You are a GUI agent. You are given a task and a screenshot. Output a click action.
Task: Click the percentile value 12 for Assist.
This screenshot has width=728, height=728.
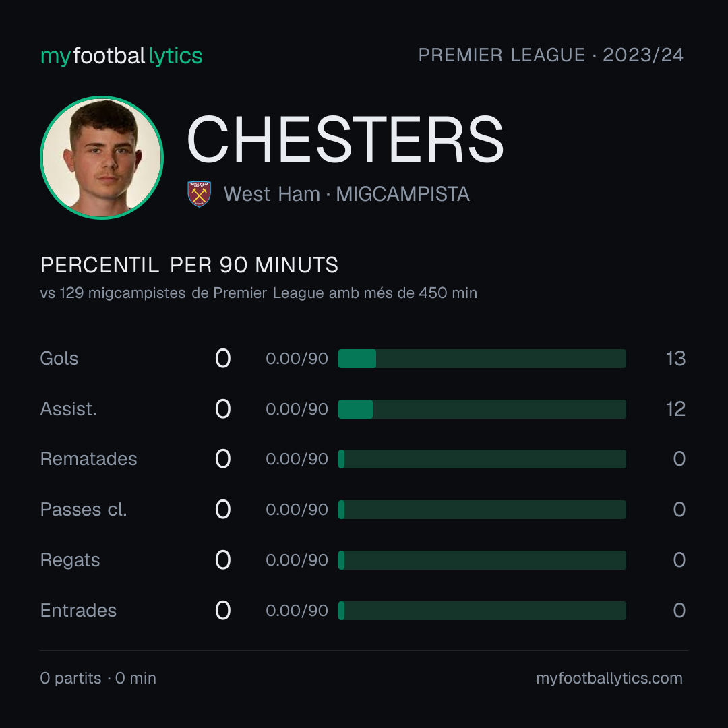click(x=675, y=409)
